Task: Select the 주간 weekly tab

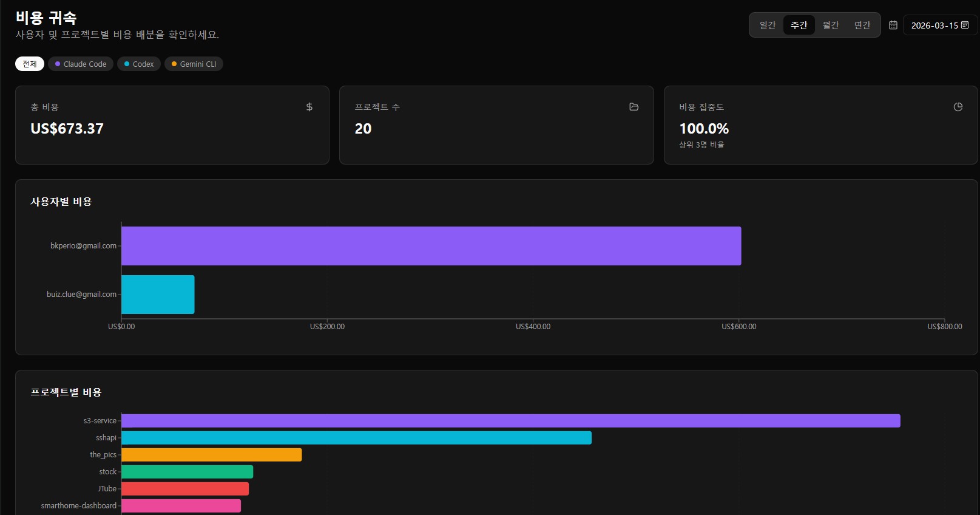Action: coord(799,25)
